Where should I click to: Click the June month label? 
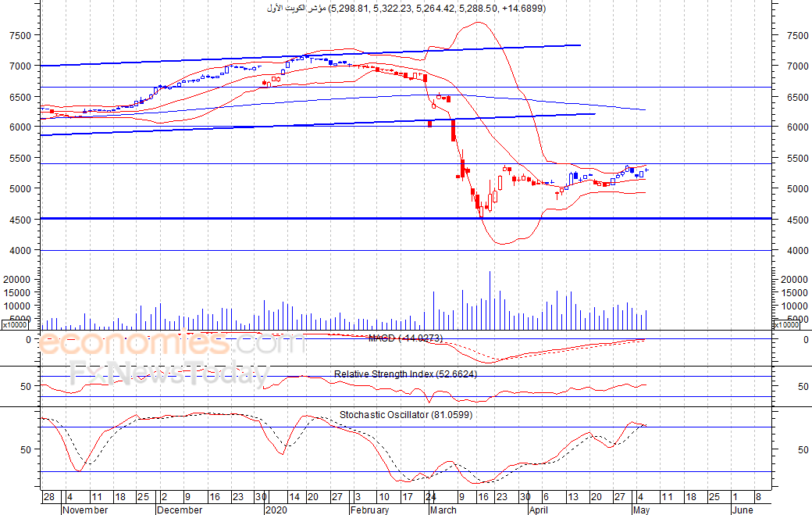pos(743,510)
